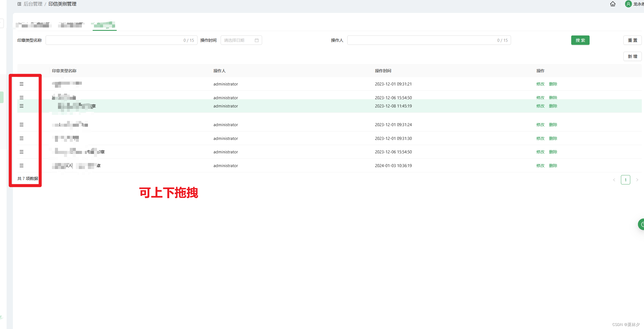The width and height of the screenshot is (644, 329).
Task: Click the 操作时间 date picker field
Action: 241,40
